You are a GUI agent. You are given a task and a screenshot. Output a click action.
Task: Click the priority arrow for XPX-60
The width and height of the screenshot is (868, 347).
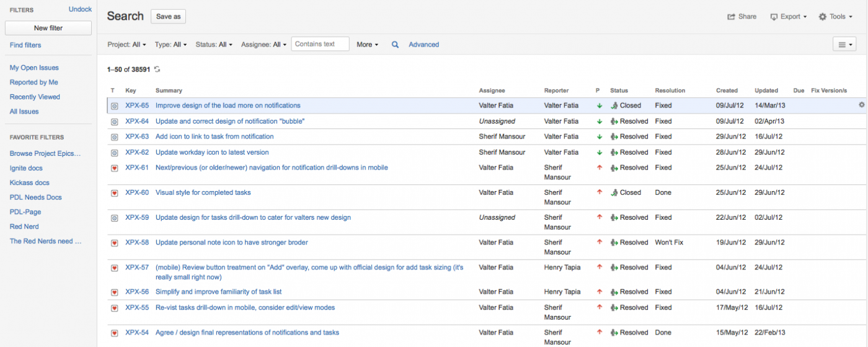click(599, 192)
